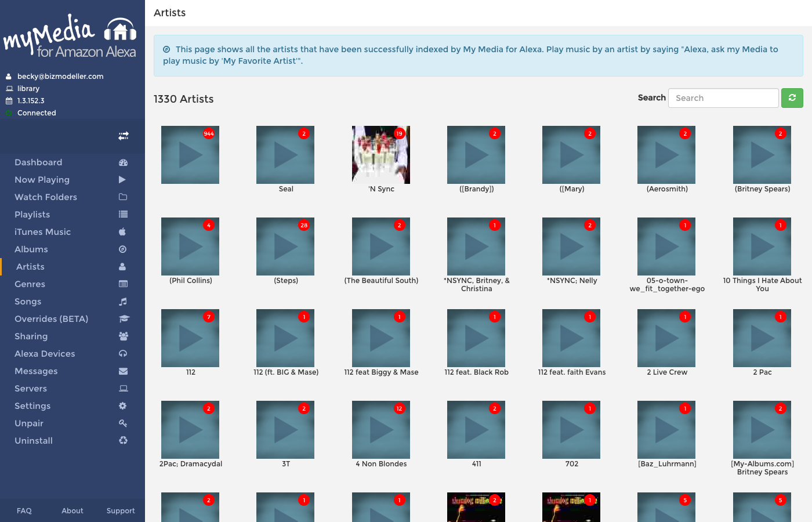Viewport: 812px width, 522px height.
Task: Open the FAQ link
Action: click(x=24, y=511)
